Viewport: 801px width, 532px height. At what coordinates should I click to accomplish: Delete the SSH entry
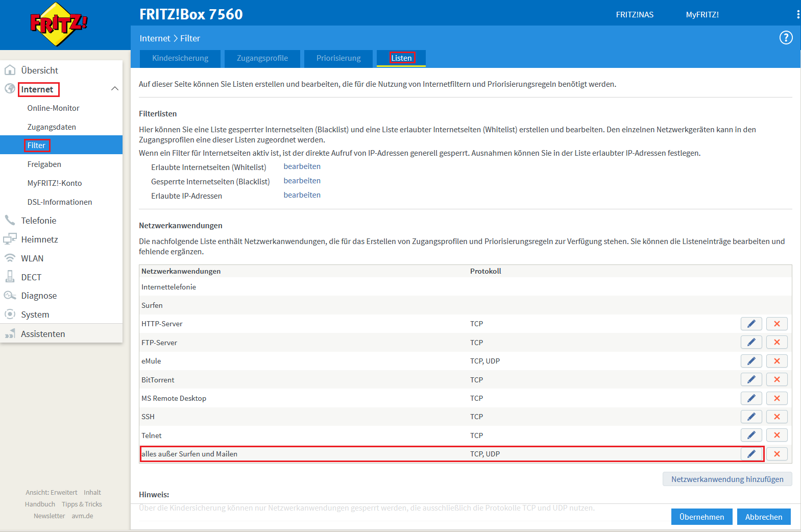776,417
